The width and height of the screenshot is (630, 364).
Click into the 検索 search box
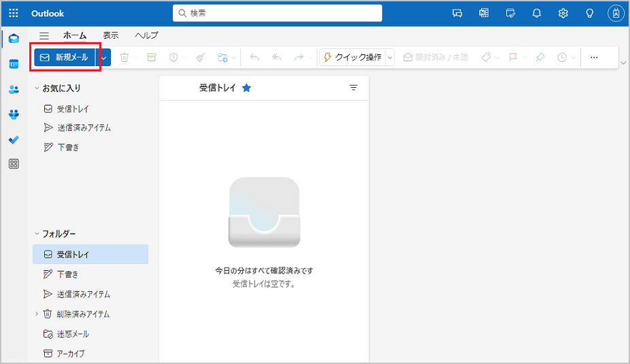(x=279, y=13)
